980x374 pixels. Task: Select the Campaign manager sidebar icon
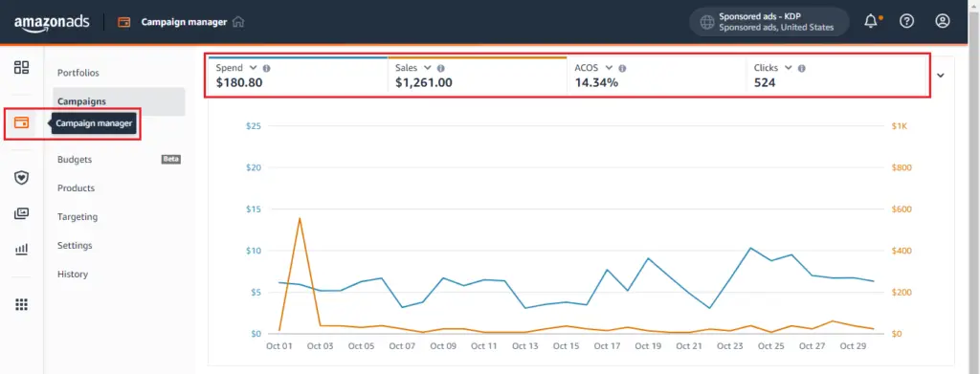click(x=22, y=122)
